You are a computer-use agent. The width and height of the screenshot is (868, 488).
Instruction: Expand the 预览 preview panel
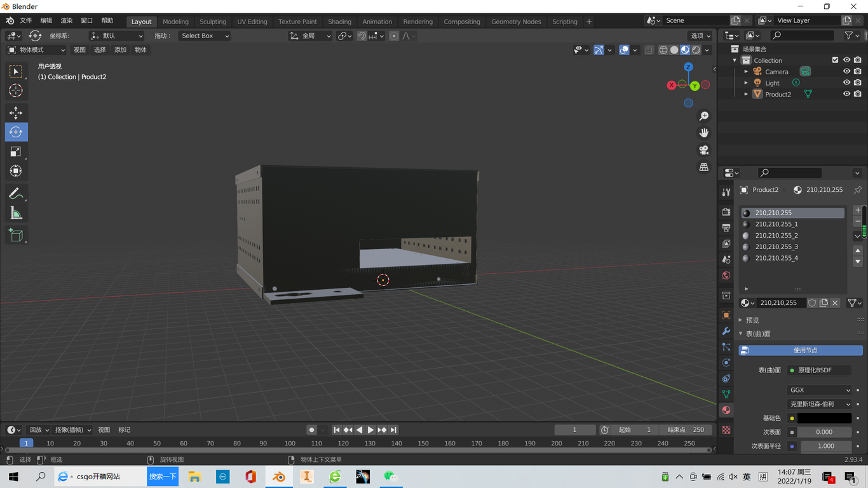(752, 320)
